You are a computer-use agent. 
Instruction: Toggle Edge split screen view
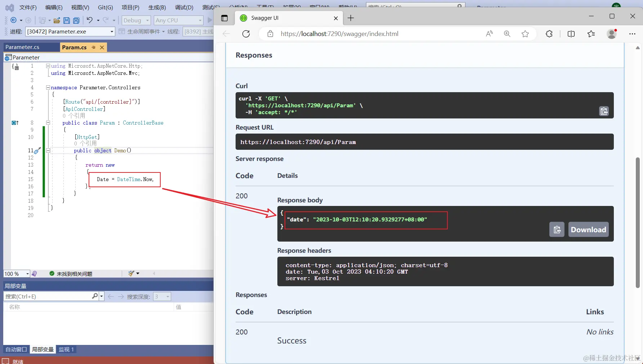click(571, 34)
